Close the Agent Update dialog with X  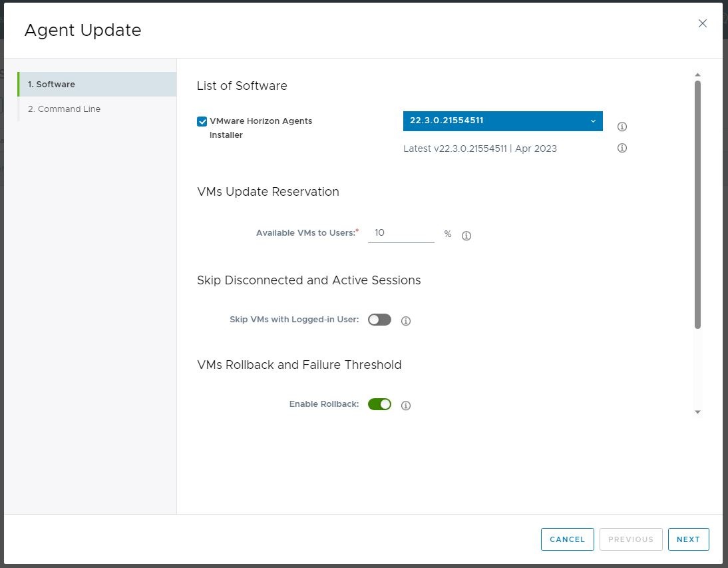click(x=702, y=23)
